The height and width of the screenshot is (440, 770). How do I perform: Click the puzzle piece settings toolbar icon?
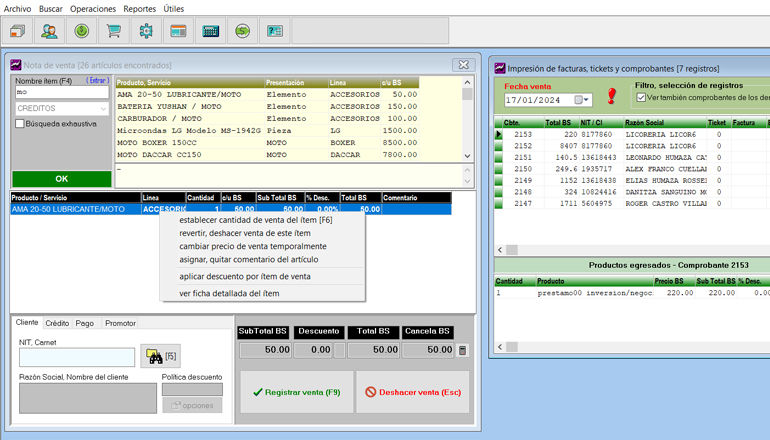click(x=146, y=31)
